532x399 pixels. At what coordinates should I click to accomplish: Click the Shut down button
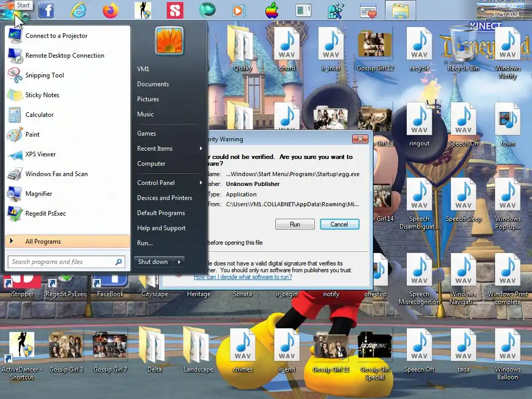pyautogui.click(x=153, y=262)
